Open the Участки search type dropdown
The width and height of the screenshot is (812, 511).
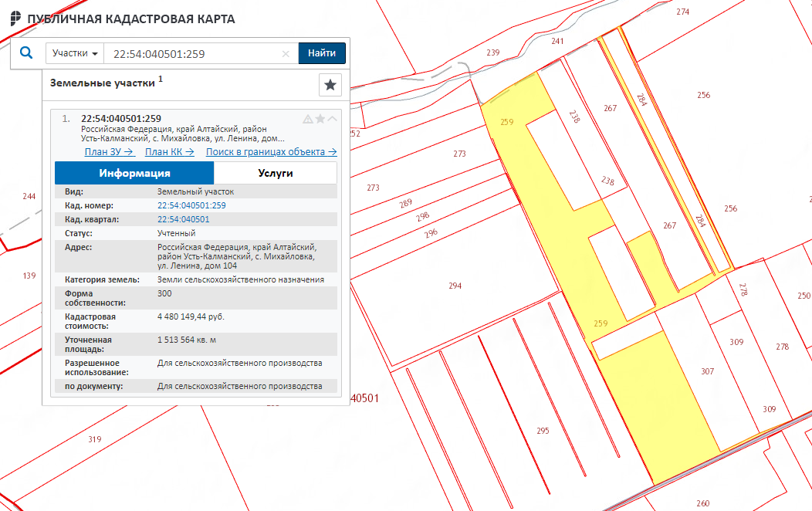click(75, 53)
